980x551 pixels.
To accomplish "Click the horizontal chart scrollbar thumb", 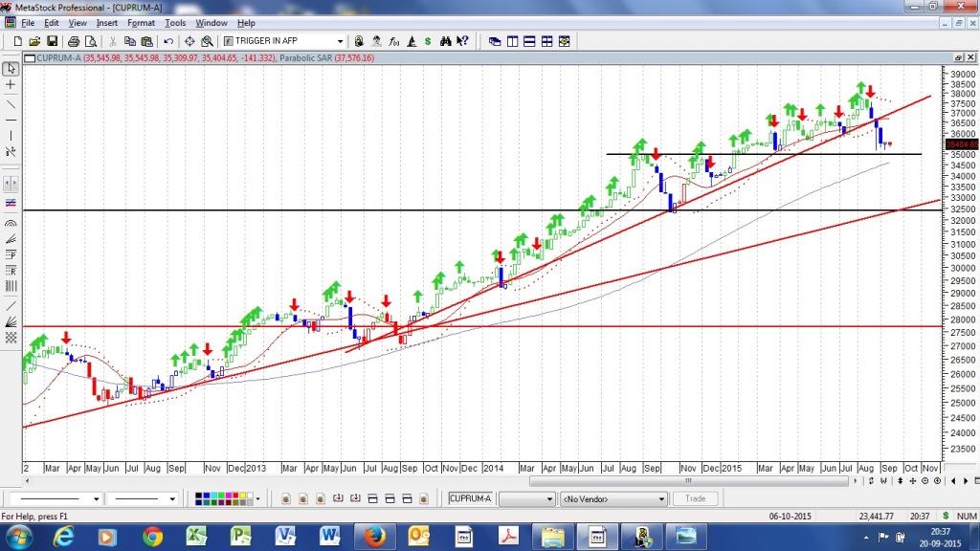I will tap(688, 481).
